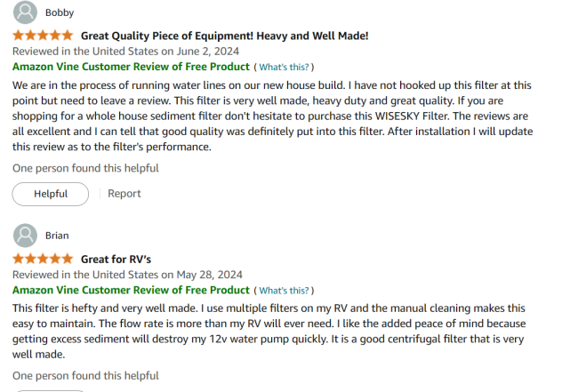Screen dimensions: 578x392
Task: Open review title Great for RV's
Action: (x=116, y=260)
